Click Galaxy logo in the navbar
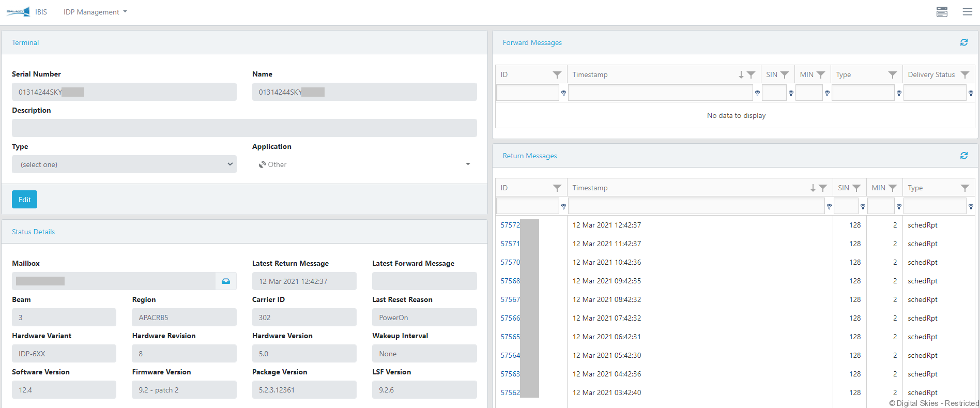This screenshot has width=980, height=408. point(18,12)
